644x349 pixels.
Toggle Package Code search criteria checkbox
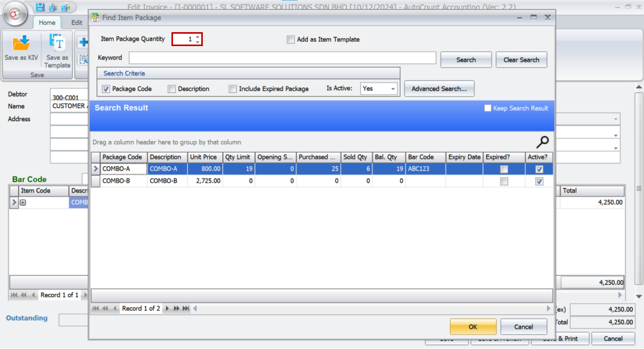[x=106, y=89]
